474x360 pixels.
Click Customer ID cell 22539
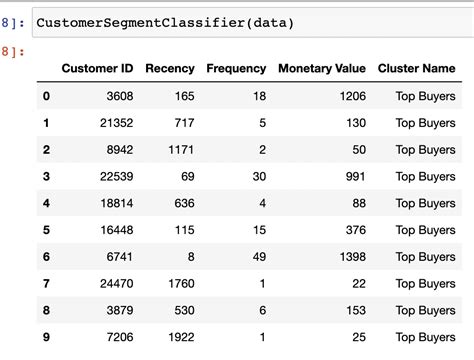point(117,176)
